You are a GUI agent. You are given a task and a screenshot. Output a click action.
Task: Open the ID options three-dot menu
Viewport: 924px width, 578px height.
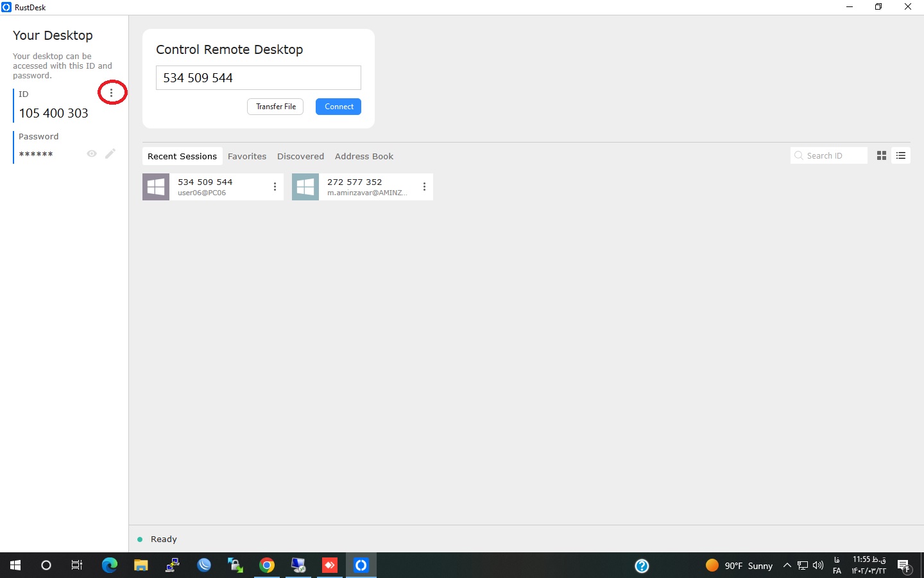[112, 93]
